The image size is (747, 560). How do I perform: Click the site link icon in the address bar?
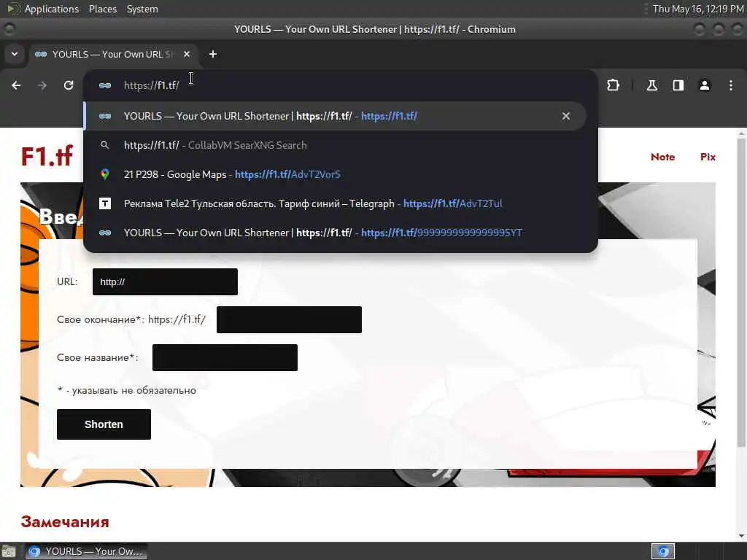click(105, 85)
